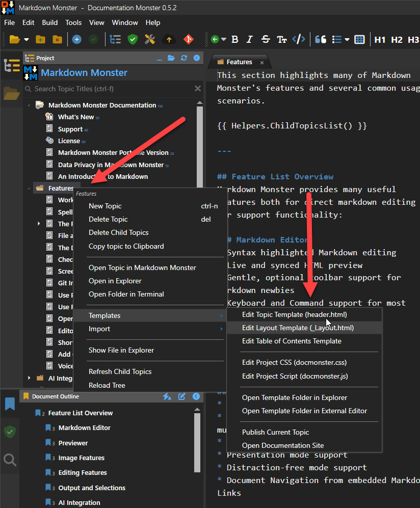Click the Project panel ellipsis icon
420x508 pixels.
160,59
